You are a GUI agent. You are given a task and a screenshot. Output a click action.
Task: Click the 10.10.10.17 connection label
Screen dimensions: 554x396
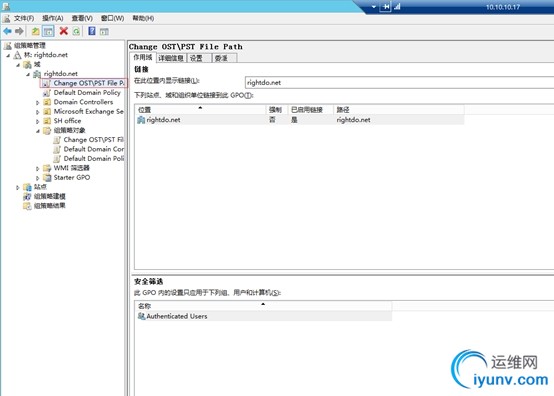pyautogui.click(x=503, y=7)
